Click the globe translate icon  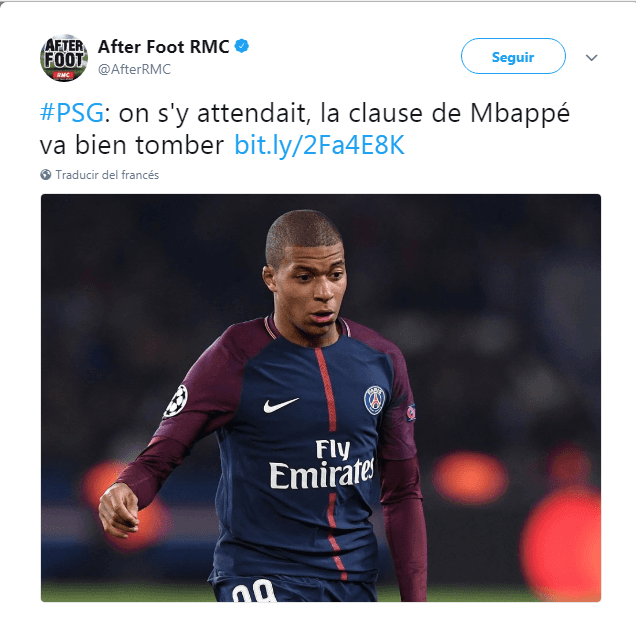(45, 175)
